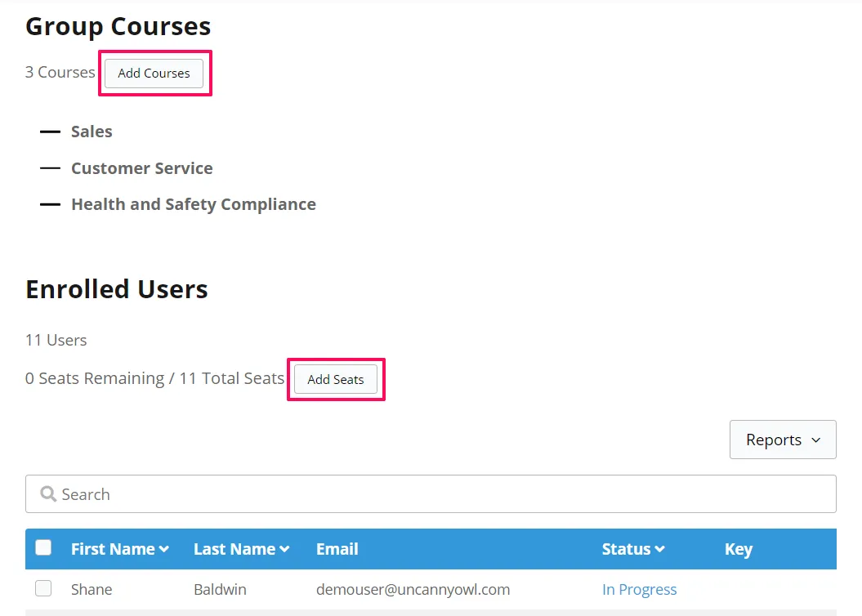Screen dimensions: 862x616
Task: Open Shane's In Progress status link
Action: 639,590
